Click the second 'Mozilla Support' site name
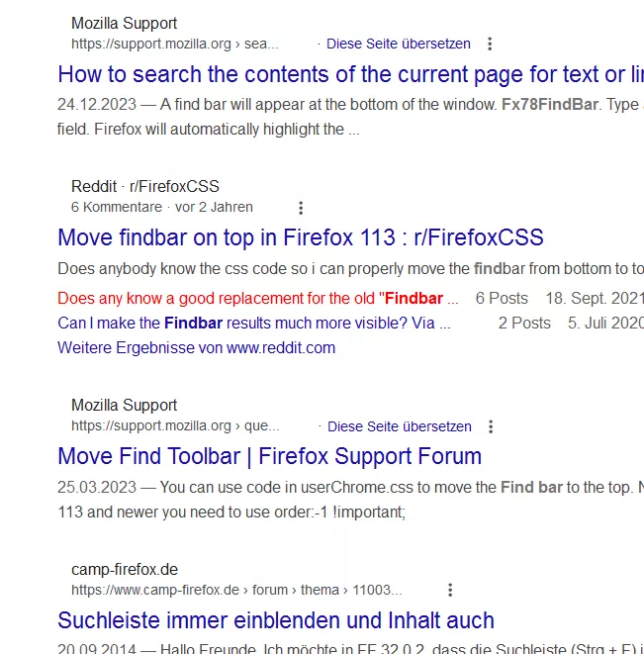Image resolution: width=644 pixels, height=654 pixels. pyautogui.click(x=125, y=405)
